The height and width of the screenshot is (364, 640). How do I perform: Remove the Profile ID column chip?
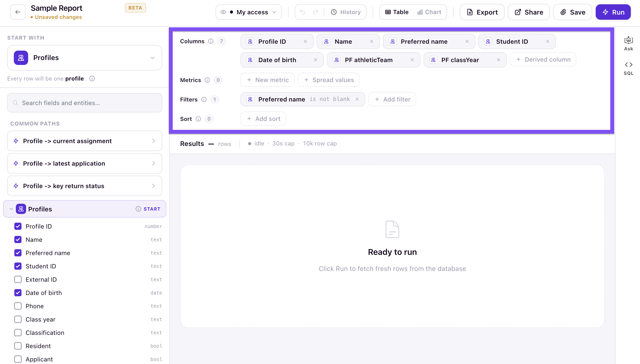pos(305,41)
